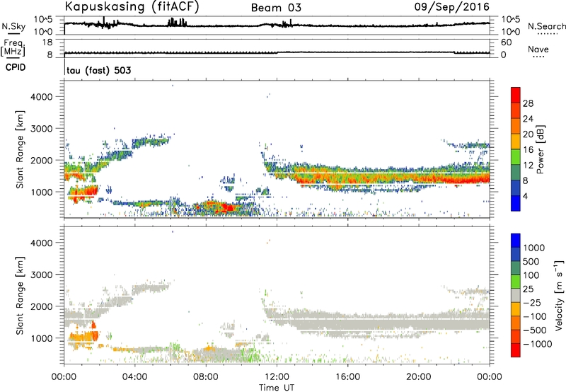Click the 'Slant Range [km]' label of power panel
This screenshot has width=566, height=392.
(20, 149)
